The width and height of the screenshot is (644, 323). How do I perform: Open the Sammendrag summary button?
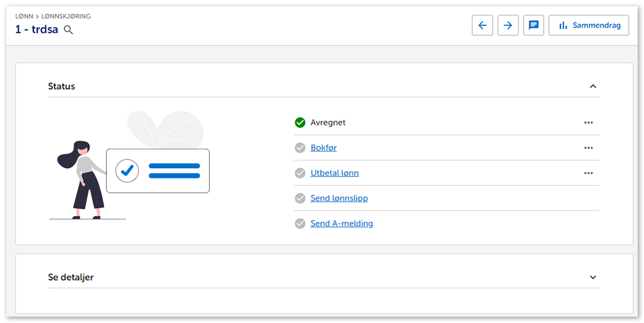coord(588,25)
